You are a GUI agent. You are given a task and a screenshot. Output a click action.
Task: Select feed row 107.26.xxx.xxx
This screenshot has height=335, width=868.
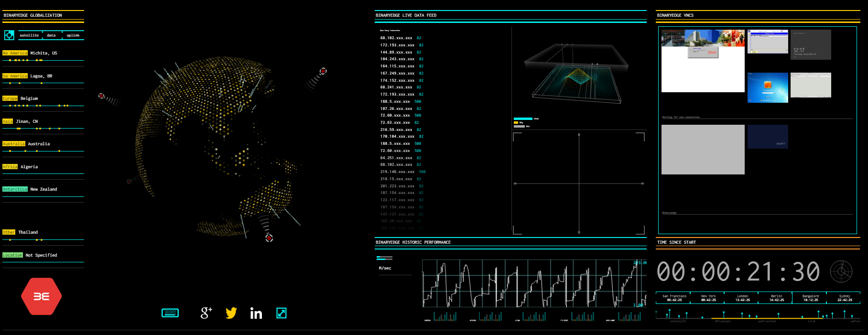[x=401, y=108]
